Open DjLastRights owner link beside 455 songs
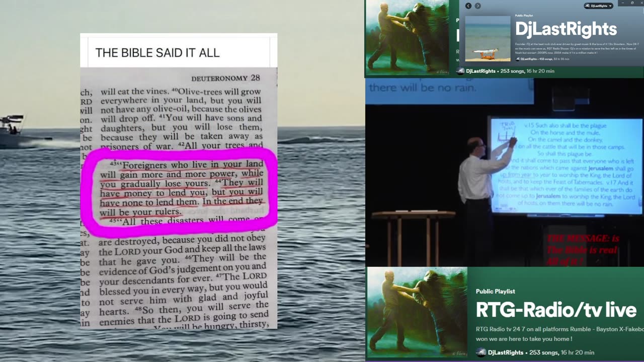This screenshot has width=644, height=362. click(x=529, y=59)
